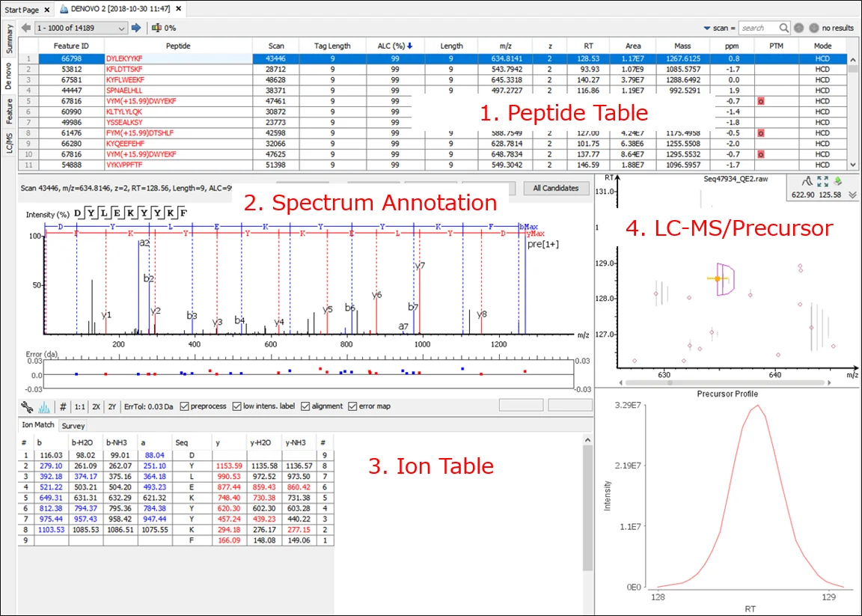The image size is (862, 616).
Task: Switch to the Survey tab
Action: click(73, 426)
